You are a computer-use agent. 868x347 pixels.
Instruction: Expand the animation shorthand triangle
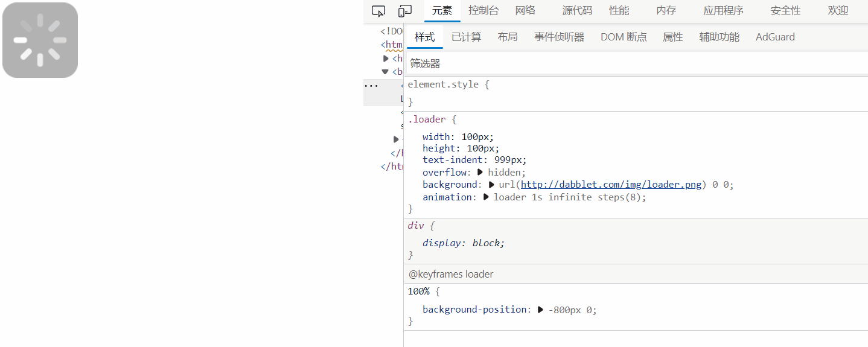(x=486, y=197)
